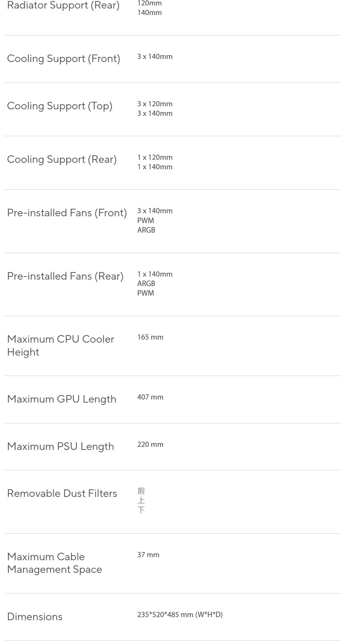341x644 pixels.
Task: Select the ARGB text under front fans
Action: pos(146,230)
